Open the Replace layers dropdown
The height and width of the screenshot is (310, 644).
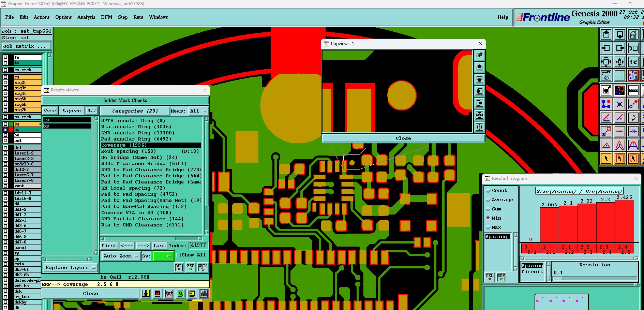(70, 268)
